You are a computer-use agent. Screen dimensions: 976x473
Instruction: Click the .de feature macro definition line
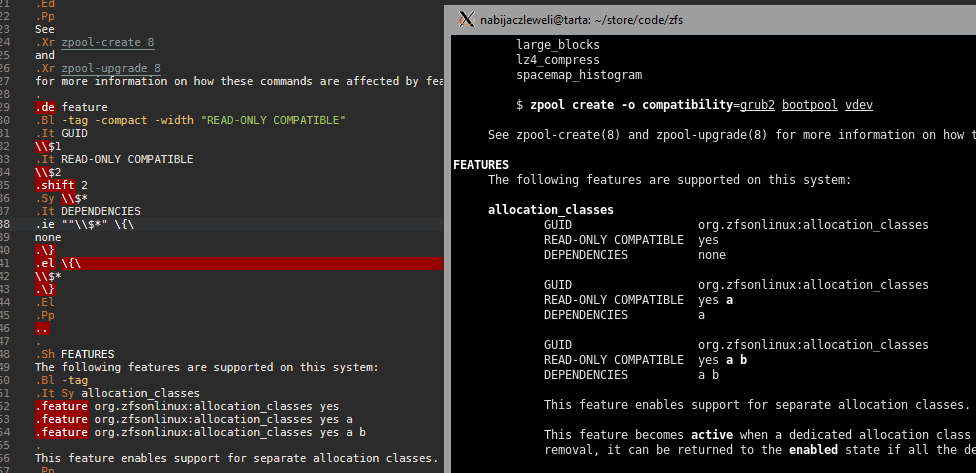(71, 107)
